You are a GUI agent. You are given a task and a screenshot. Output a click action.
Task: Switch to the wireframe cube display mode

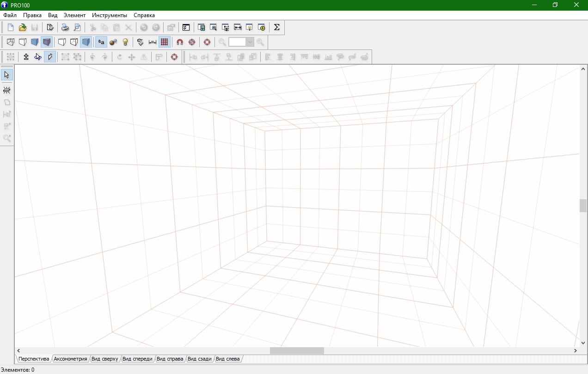(x=11, y=42)
